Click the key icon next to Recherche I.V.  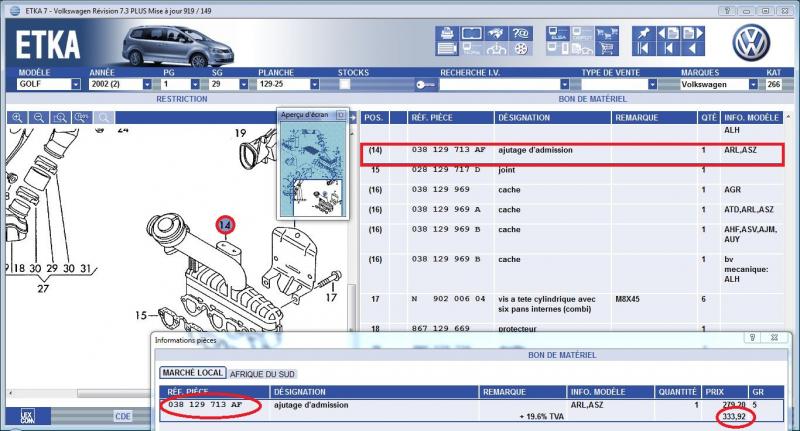point(426,85)
